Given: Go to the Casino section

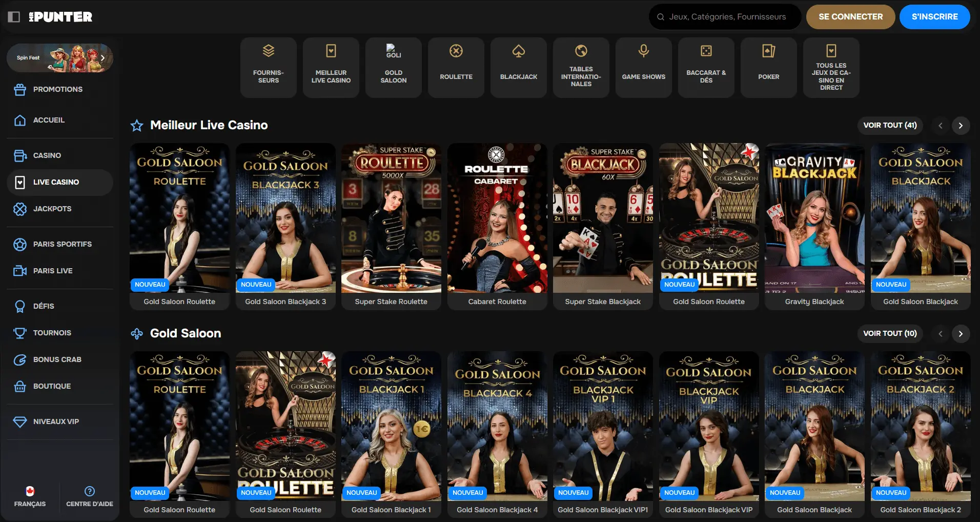Looking at the screenshot, I should 47,155.
